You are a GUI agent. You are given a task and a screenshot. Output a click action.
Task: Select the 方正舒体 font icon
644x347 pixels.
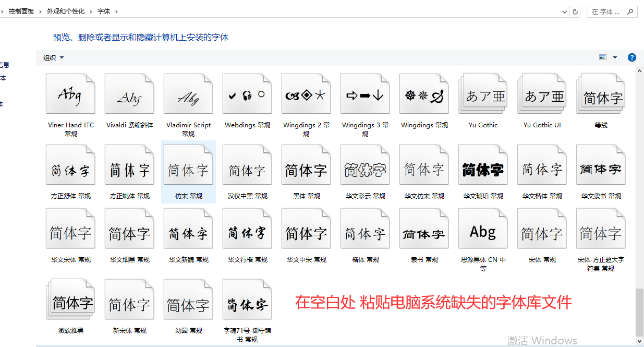71,165
